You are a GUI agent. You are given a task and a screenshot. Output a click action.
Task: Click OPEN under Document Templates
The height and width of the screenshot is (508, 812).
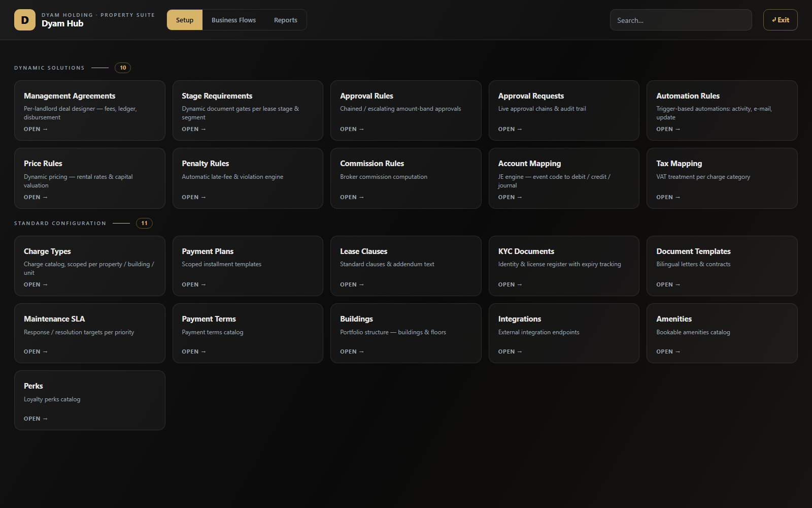(668, 284)
